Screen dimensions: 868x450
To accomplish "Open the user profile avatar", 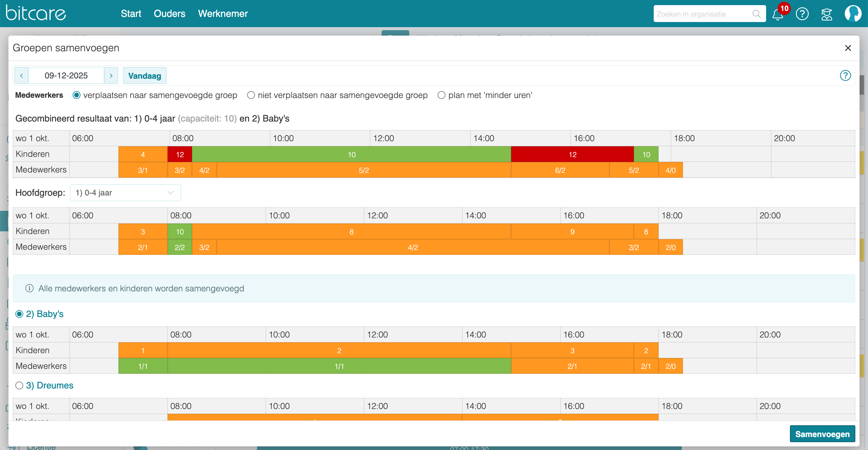I will point(853,14).
